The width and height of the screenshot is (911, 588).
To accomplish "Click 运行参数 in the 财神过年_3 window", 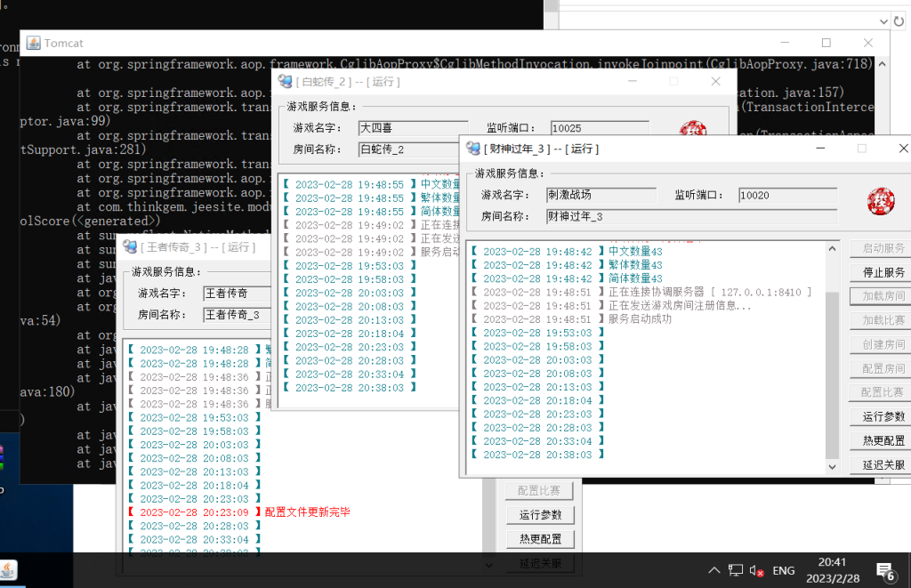I will (x=883, y=416).
